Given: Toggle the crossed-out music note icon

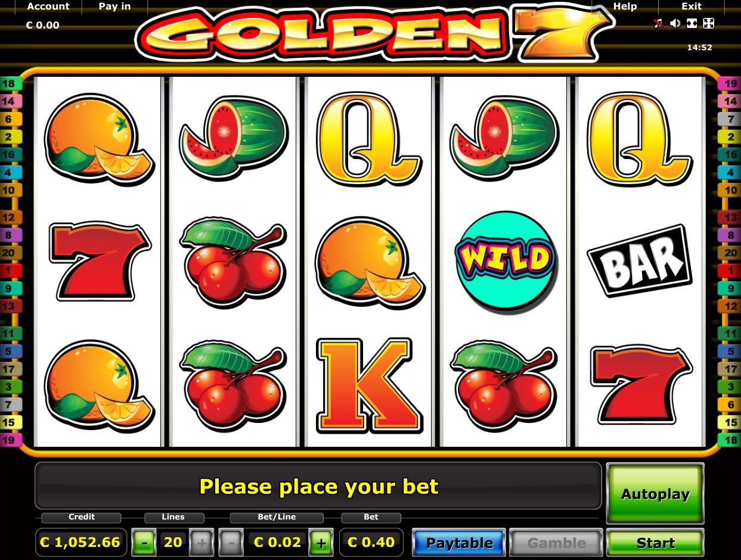Looking at the screenshot, I should point(658,24).
